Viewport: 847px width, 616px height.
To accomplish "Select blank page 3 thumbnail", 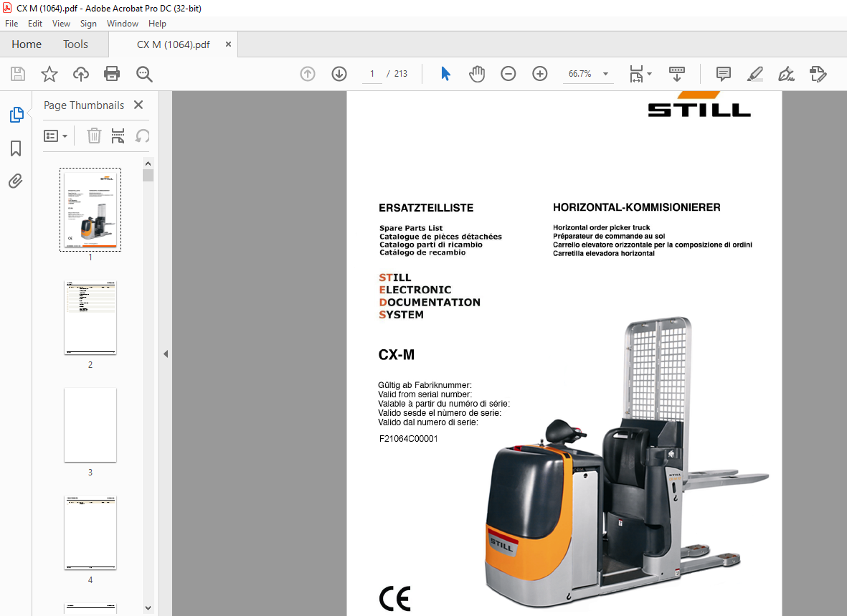I will coord(90,425).
